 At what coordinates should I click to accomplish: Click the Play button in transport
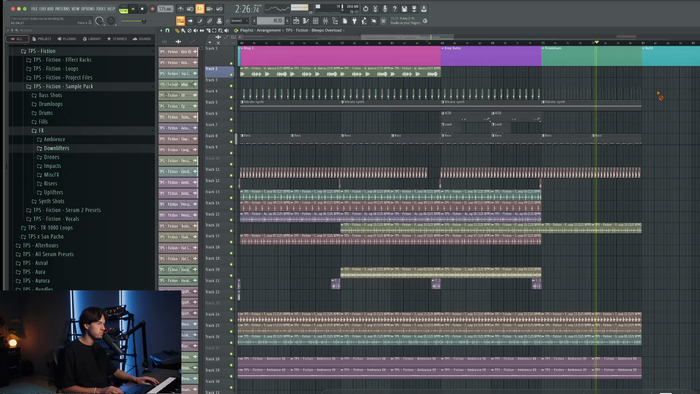pos(133,9)
